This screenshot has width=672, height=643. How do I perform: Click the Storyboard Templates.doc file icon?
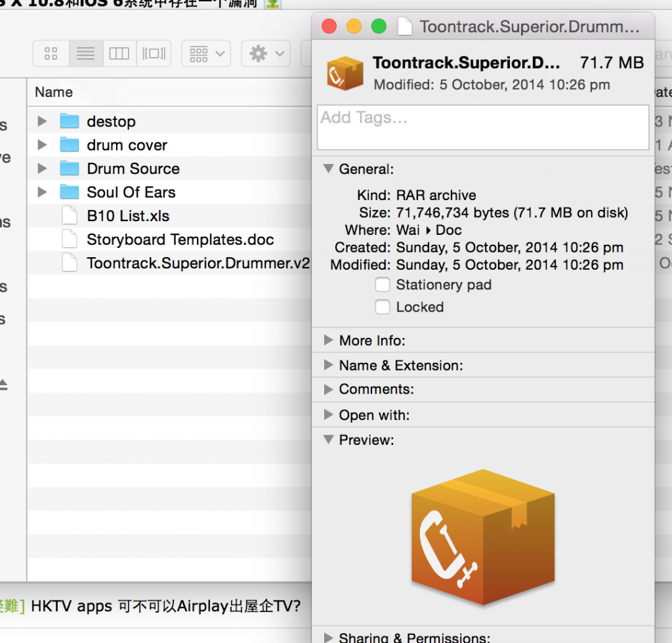click(70, 239)
